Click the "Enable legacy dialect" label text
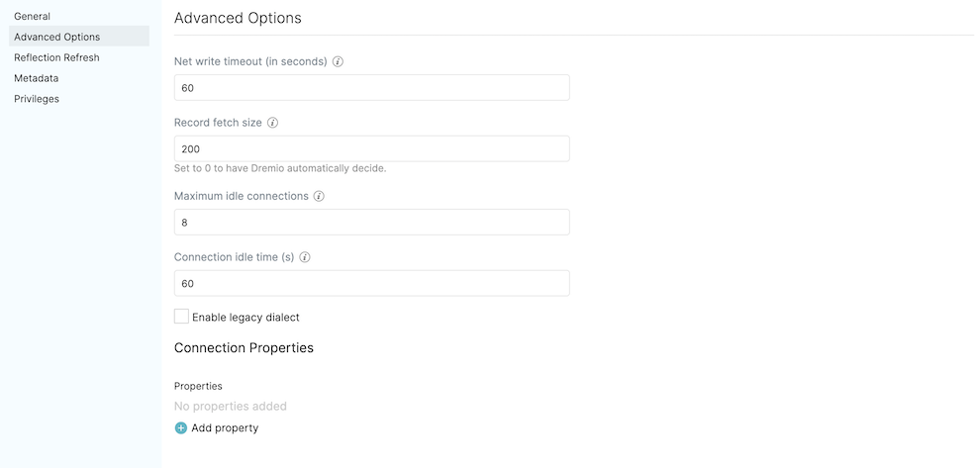 (245, 318)
